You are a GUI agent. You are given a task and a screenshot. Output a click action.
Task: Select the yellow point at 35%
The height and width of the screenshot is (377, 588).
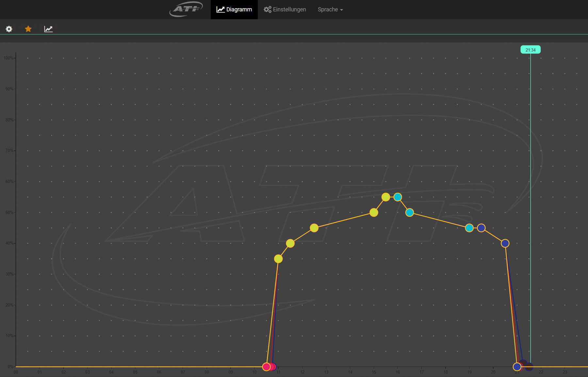[278, 259]
